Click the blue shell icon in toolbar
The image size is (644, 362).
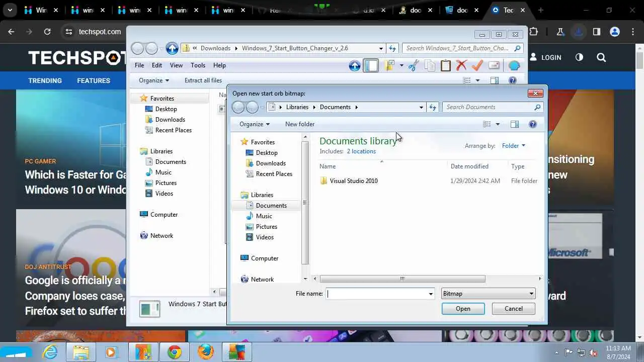(x=514, y=66)
